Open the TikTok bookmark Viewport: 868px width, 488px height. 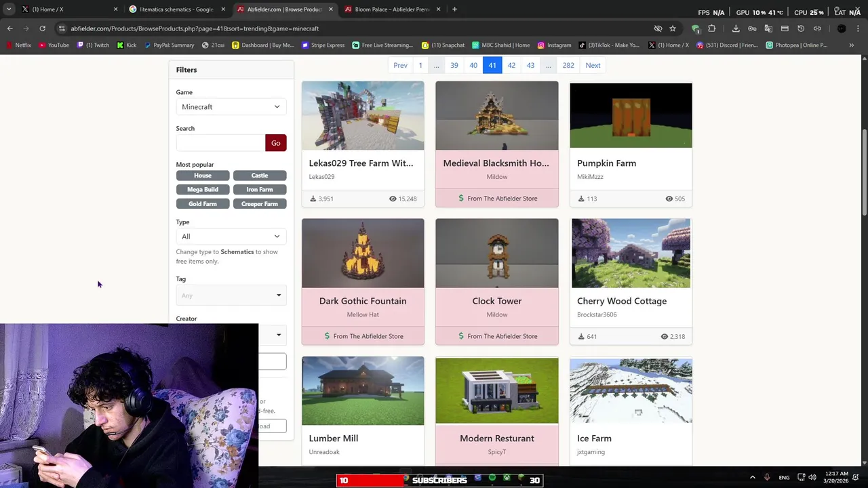click(608, 45)
